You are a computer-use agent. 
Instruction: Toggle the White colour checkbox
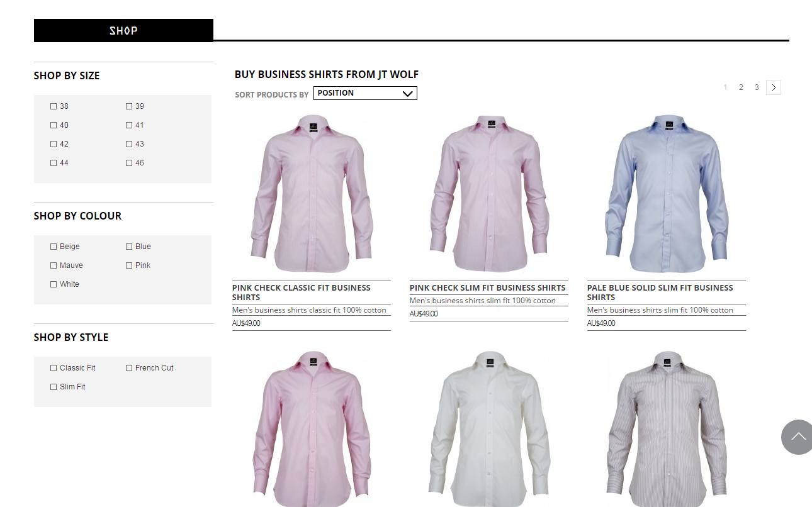click(x=54, y=284)
